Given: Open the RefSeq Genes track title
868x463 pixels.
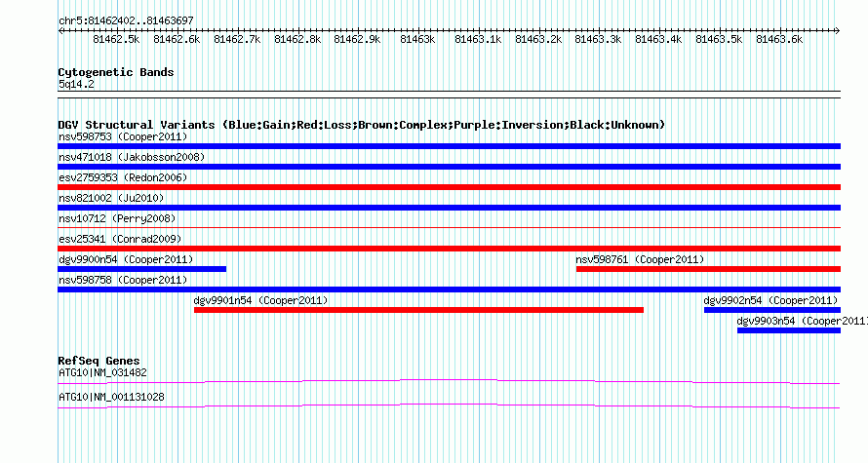Looking at the screenshot, I should [x=99, y=361].
